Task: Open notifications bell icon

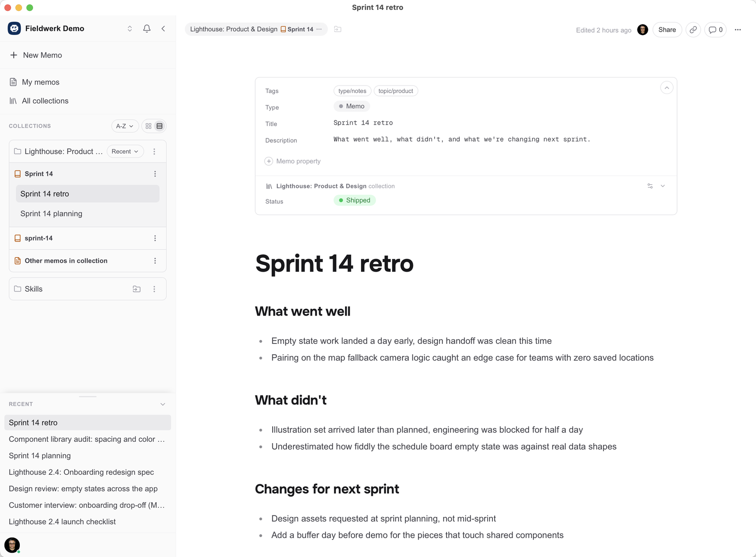Action: click(147, 29)
